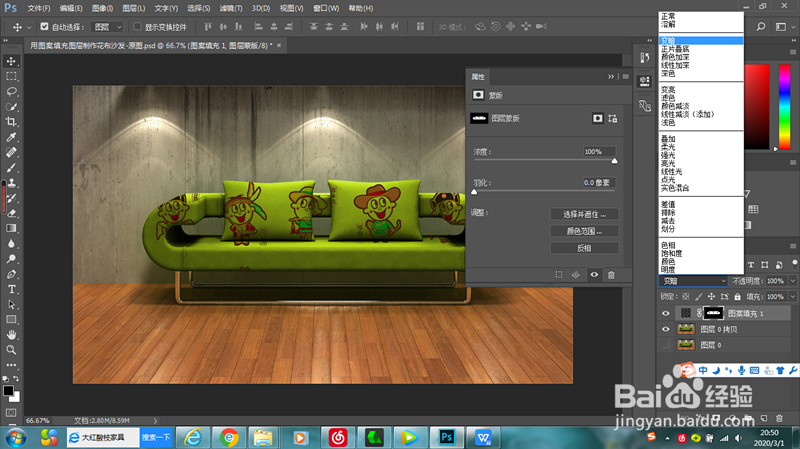Click the 选择并遮住 button

click(x=584, y=214)
